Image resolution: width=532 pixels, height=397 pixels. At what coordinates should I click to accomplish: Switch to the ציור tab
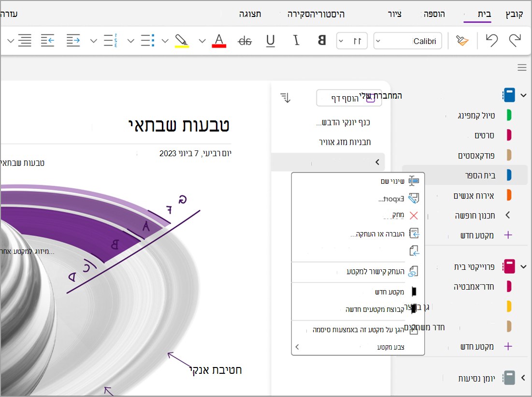(395, 14)
